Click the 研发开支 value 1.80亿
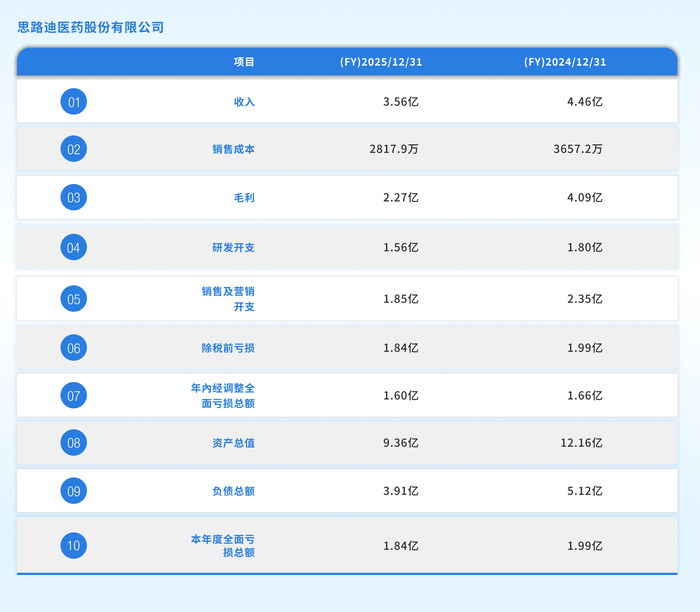700x612 pixels. [x=585, y=247]
